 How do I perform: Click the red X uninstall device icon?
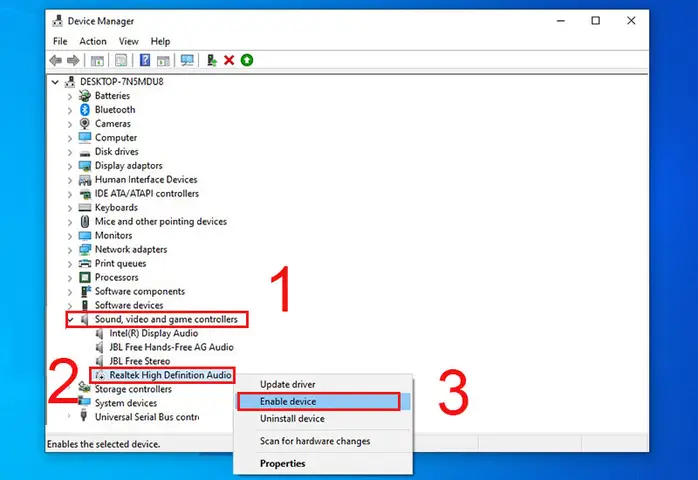(x=229, y=60)
